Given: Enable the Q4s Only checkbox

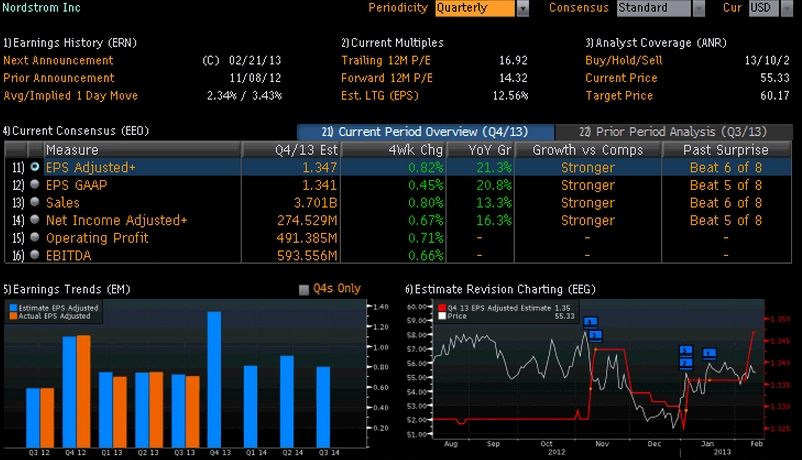Looking at the screenshot, I should pos(304,290).
